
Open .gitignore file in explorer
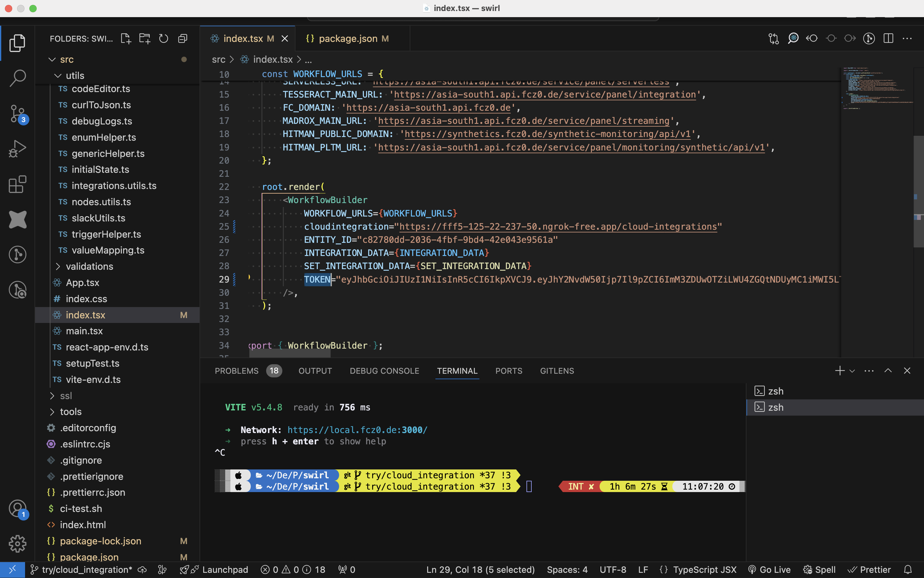coord(117,460)
